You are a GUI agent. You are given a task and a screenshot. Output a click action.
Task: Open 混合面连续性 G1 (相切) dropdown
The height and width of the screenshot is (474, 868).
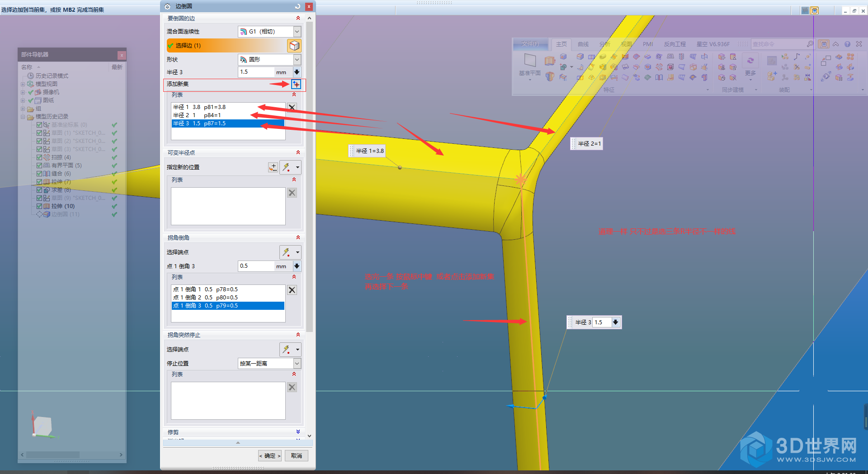coord(269,32)
